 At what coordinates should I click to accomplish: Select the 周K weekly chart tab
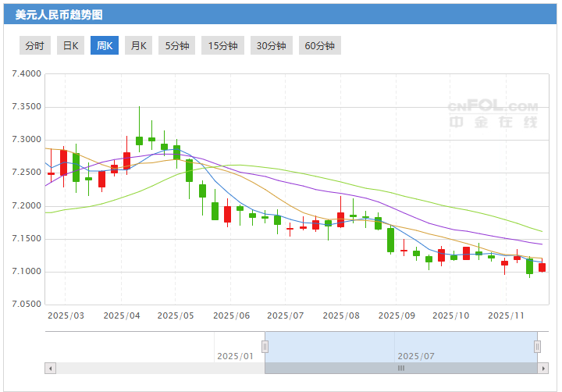point(105,45)
